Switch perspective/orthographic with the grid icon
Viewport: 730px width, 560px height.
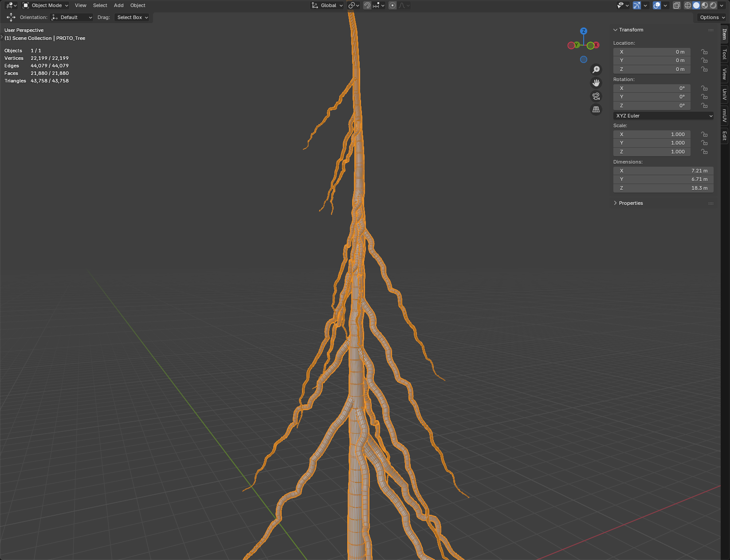click(596, 109)
